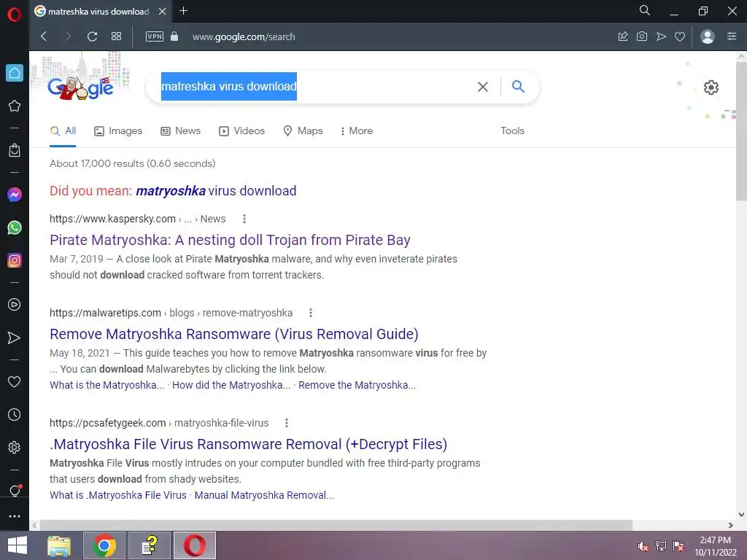Switch to Chrome in the taskbar
The width and height of the screenshot is (747, 560).
[x=104, y=545]
